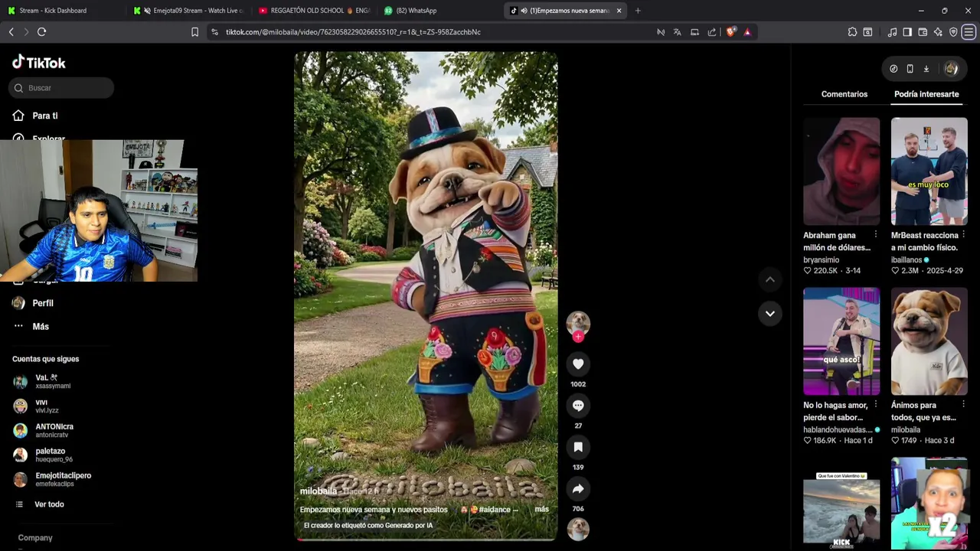Open the #aidance hashtag in caption
The image size is (980, 551).
[x=495, y=510]
